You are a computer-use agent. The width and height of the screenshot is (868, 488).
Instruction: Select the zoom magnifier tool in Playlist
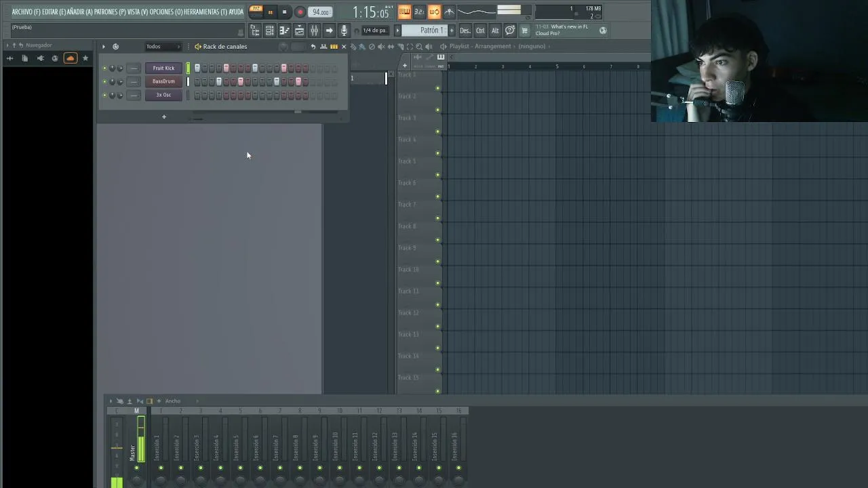pos(420,46)
